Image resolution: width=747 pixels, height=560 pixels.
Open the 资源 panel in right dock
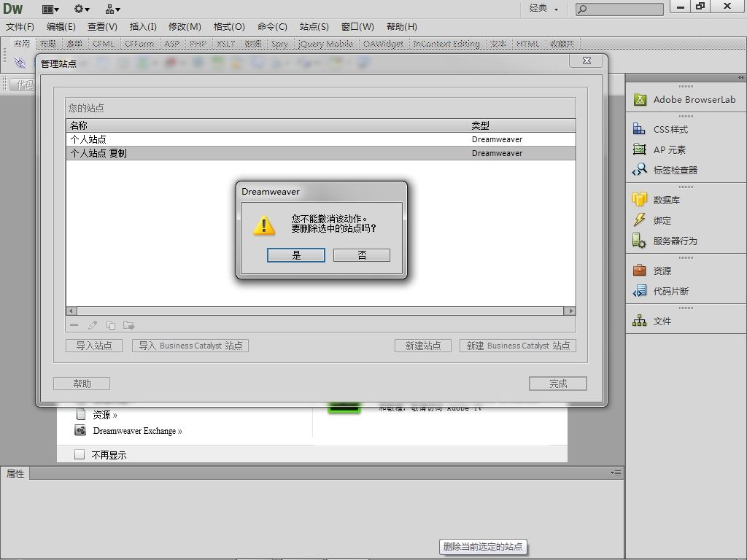click(651, 271)
